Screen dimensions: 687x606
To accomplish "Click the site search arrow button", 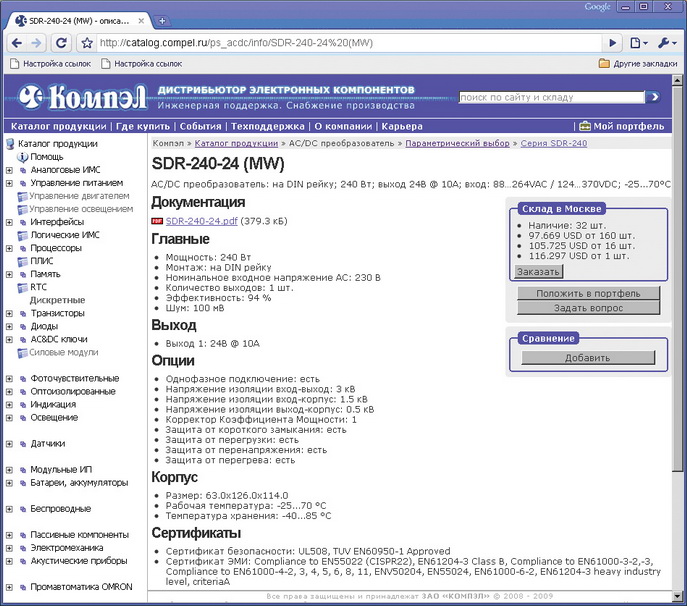I will [653, 97].
